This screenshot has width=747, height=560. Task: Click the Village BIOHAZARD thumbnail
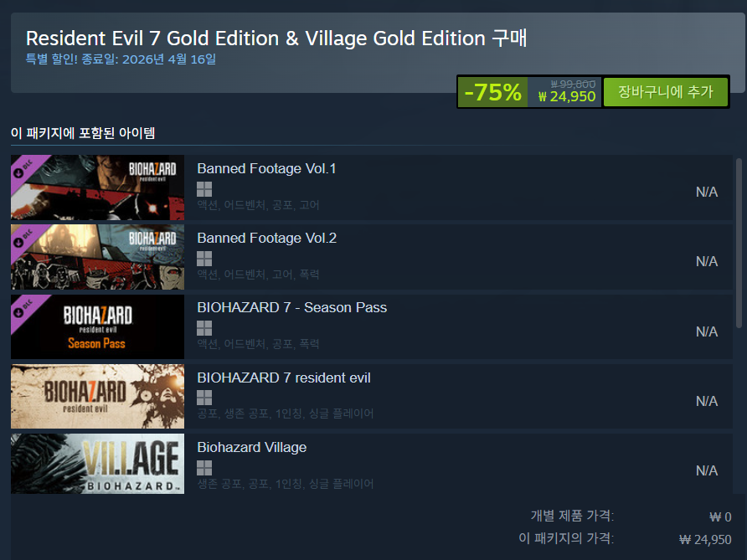pos(97,464)
